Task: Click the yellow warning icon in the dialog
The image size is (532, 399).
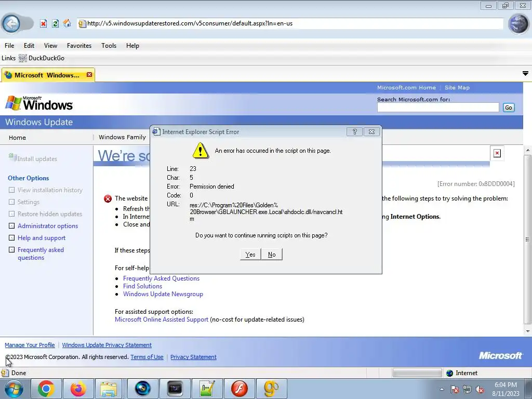Action: (201, 151)
